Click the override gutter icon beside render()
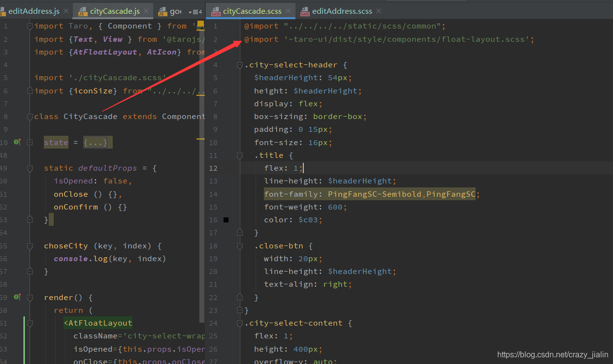 (17, 297)
